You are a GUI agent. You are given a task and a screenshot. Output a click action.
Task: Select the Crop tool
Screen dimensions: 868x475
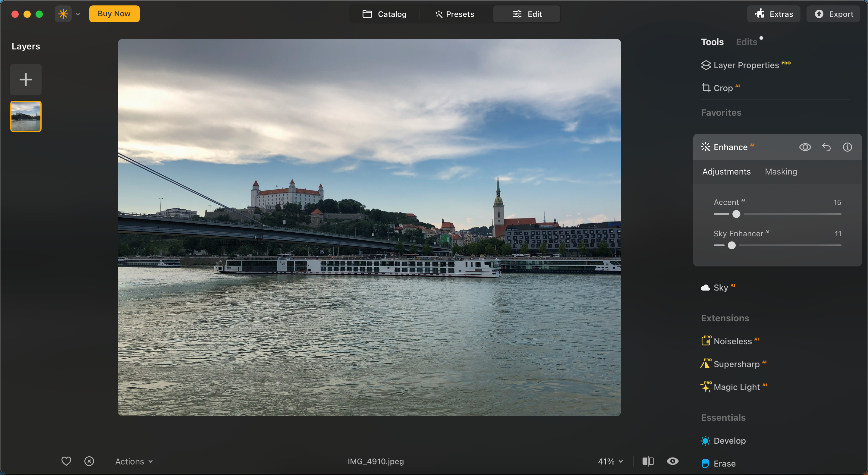[x=723, y=88]
